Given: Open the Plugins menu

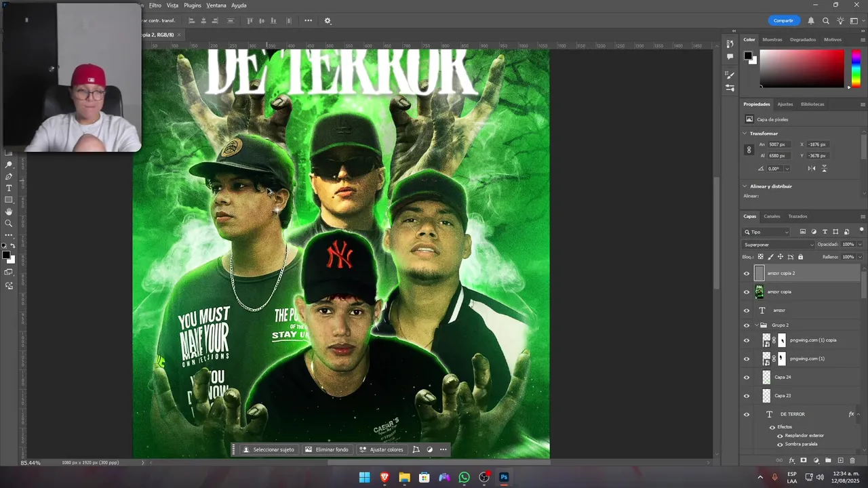Looking at the screenshot, I should click(x=193, y=5).
